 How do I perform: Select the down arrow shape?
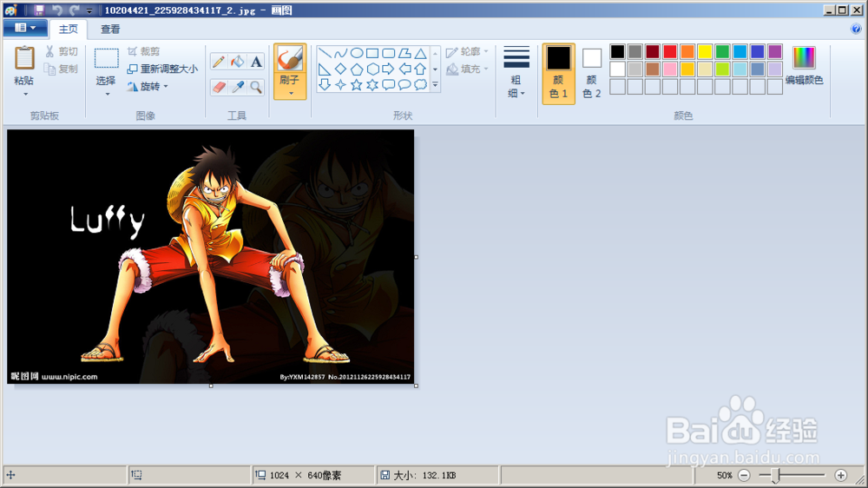click(x=325, y=85)
